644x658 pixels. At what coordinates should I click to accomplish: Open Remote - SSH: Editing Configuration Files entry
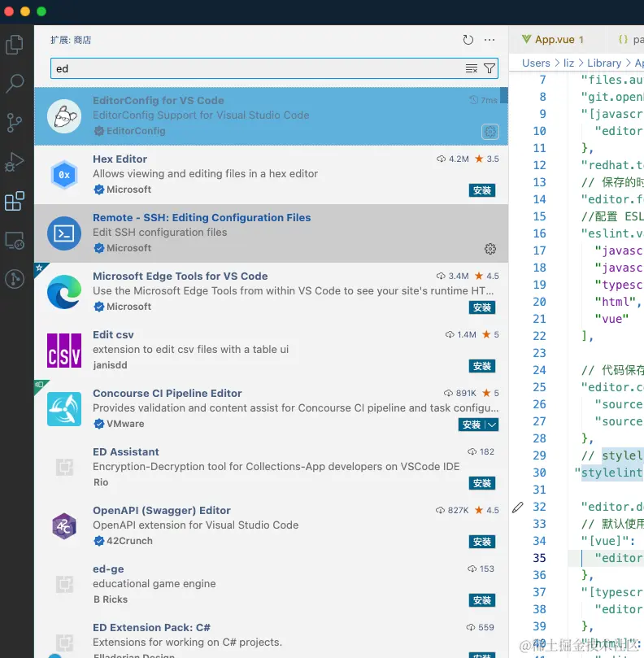click(x=271, y=233)
